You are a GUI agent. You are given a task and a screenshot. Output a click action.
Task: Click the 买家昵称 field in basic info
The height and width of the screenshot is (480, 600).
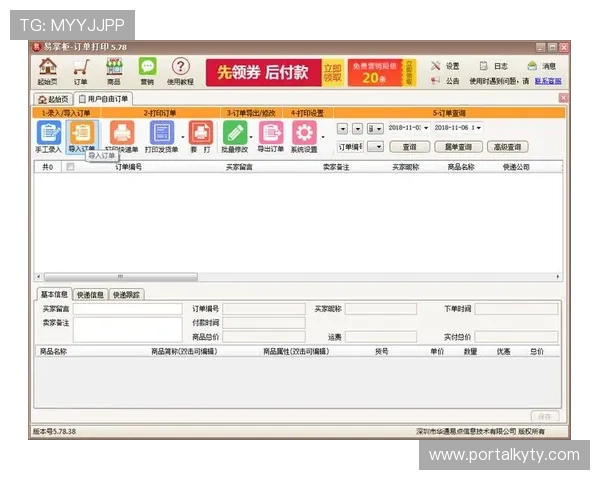[x=381, y=309]
